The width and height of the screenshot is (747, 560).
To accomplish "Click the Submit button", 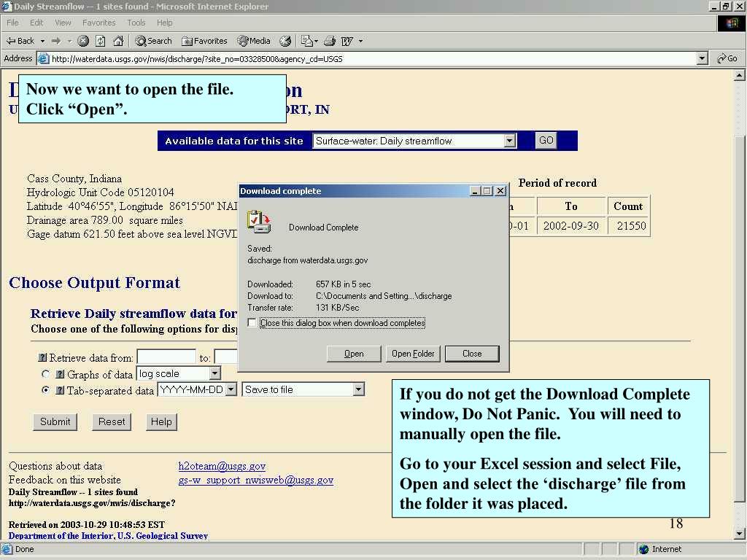I will pos(55,421).
